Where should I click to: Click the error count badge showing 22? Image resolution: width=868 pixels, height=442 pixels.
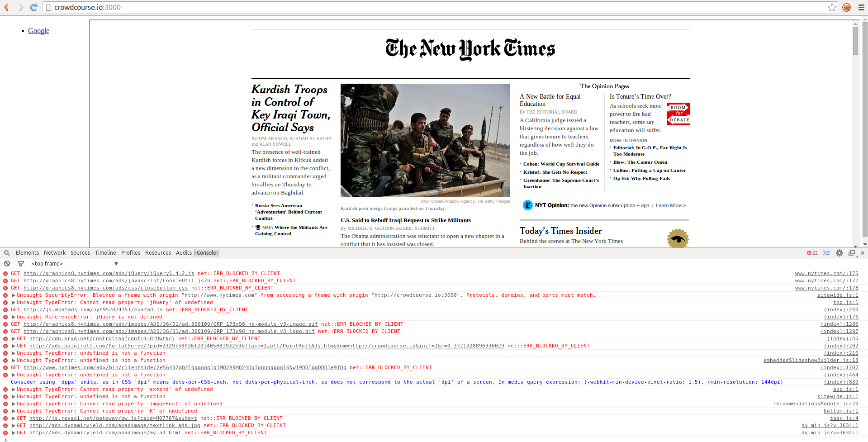[x=812, y=253]
